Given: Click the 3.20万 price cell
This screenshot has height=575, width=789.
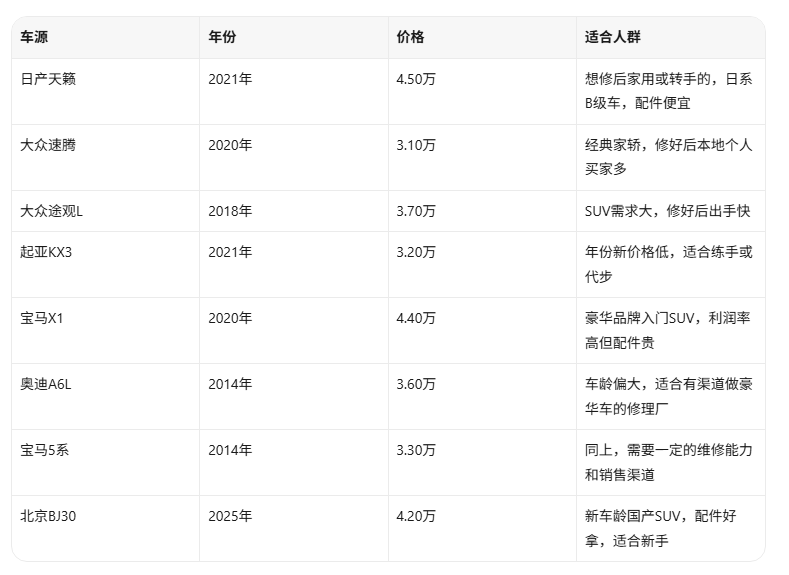Looking at the screenshot, I should pos(482,265).
